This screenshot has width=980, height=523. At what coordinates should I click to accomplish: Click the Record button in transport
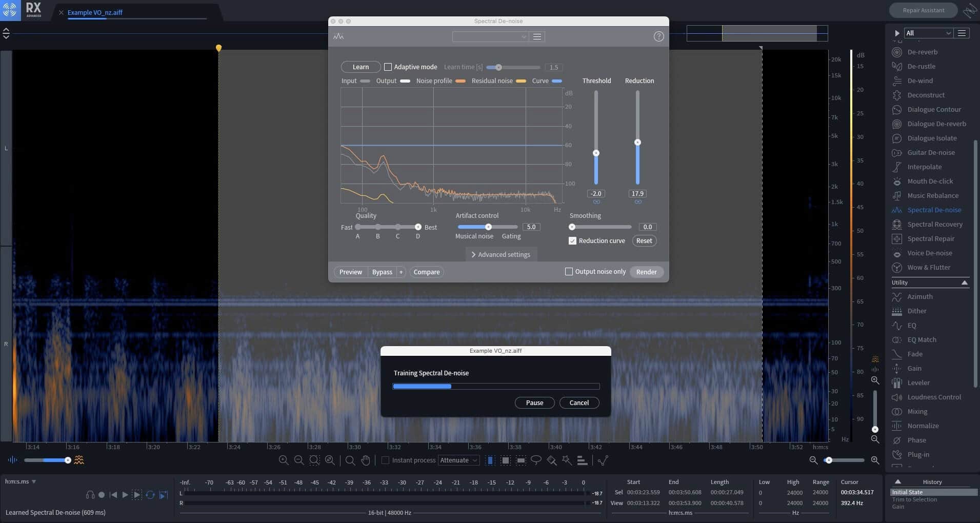pyautogui.click(x=102, y=495)
